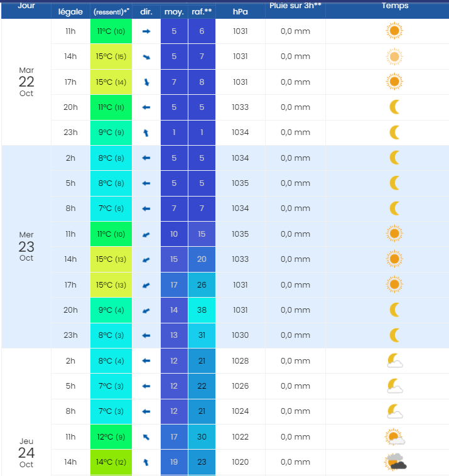The height and width of the screenshot is (476, 449).
Task: Click the wind direction arrow for Tuesday 11h
Action: click(x=146, y=31)
